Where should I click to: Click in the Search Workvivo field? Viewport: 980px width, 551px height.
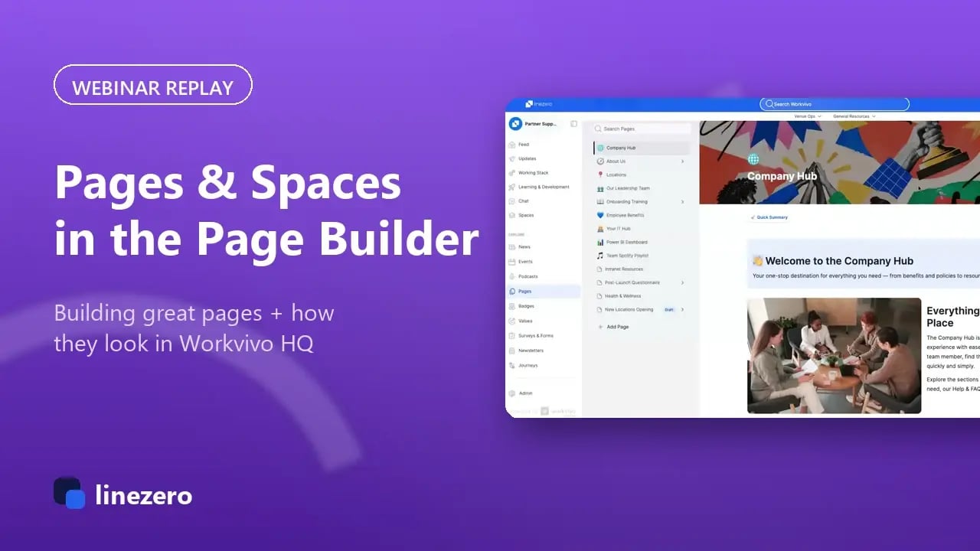point(835,104)
